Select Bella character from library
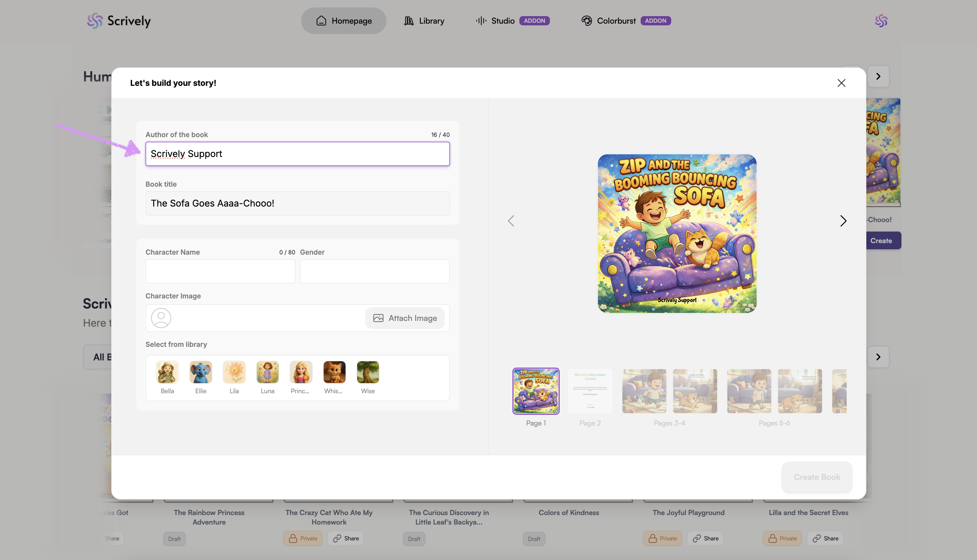Viewport: 977px width, 560px height. click(x=167, y=372)
